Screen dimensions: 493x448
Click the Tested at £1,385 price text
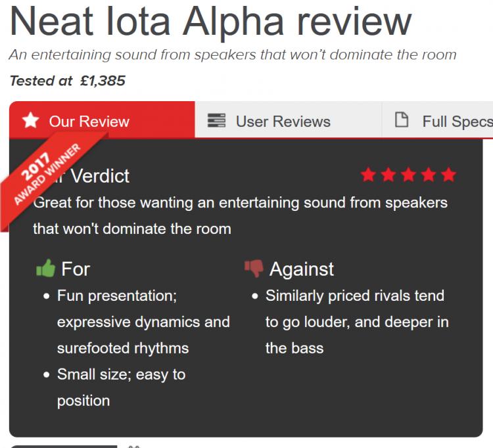68,81
